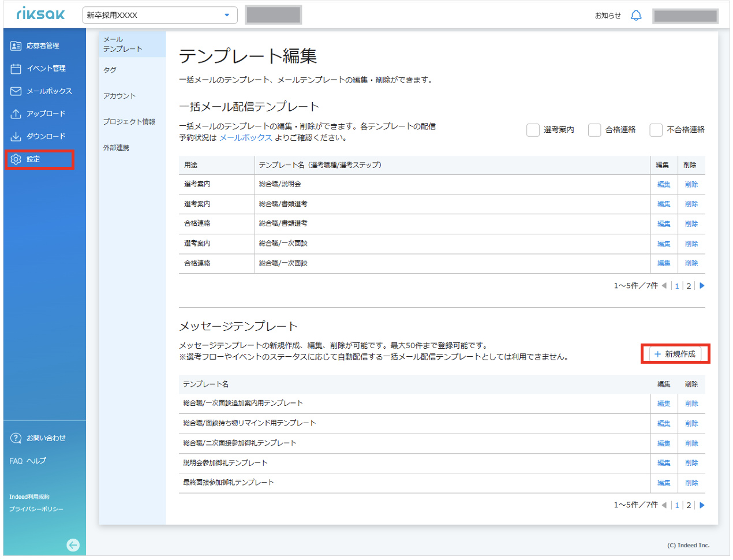Delete 総合職/面談持ち物リマインド用テンプレート

coord(691,424)
